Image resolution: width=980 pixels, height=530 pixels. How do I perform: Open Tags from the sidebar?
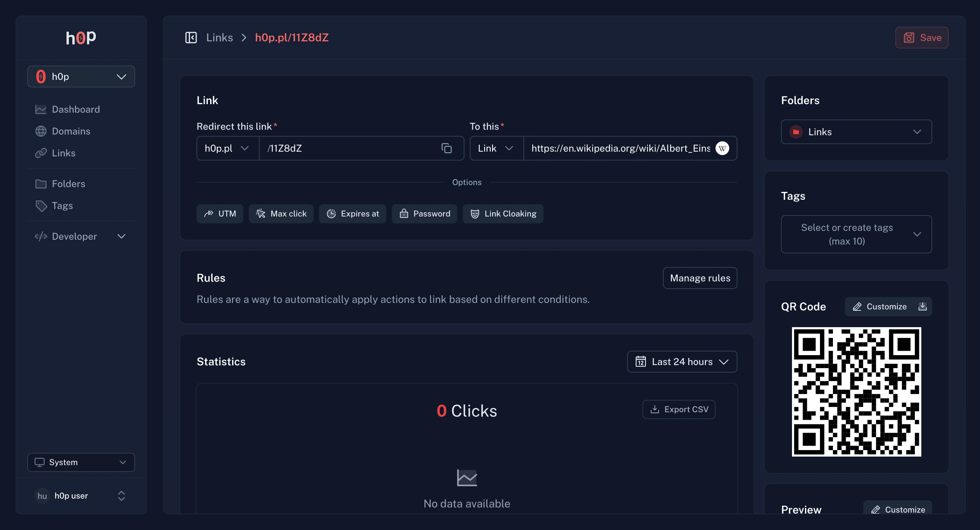click(x=62, y=206)
